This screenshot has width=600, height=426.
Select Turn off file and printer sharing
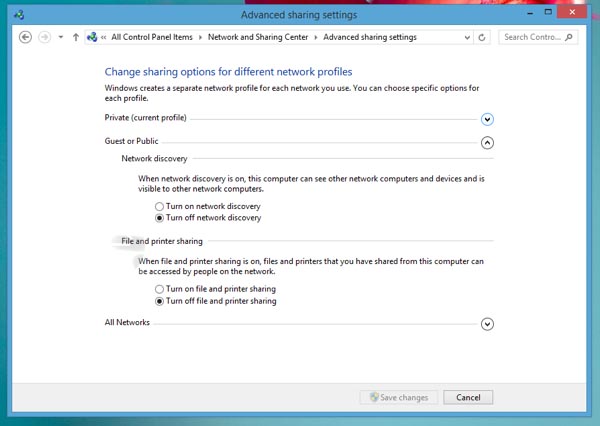(159, 301)
